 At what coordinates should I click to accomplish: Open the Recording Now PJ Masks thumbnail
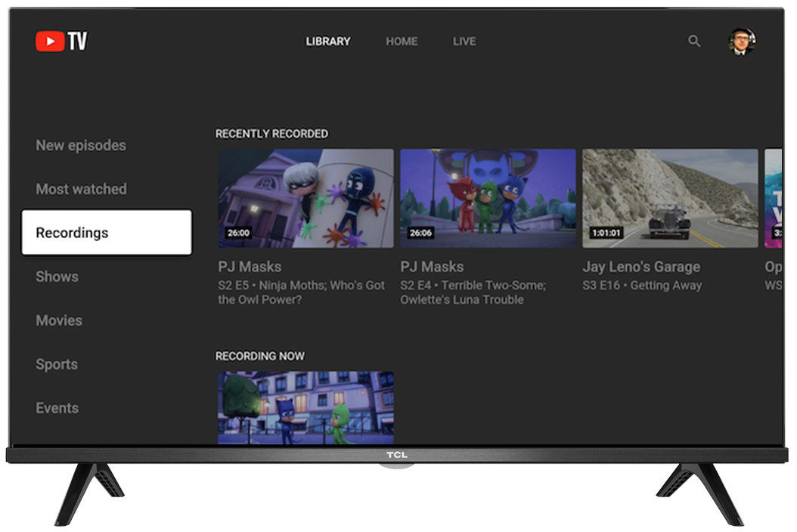click(305, 407)
